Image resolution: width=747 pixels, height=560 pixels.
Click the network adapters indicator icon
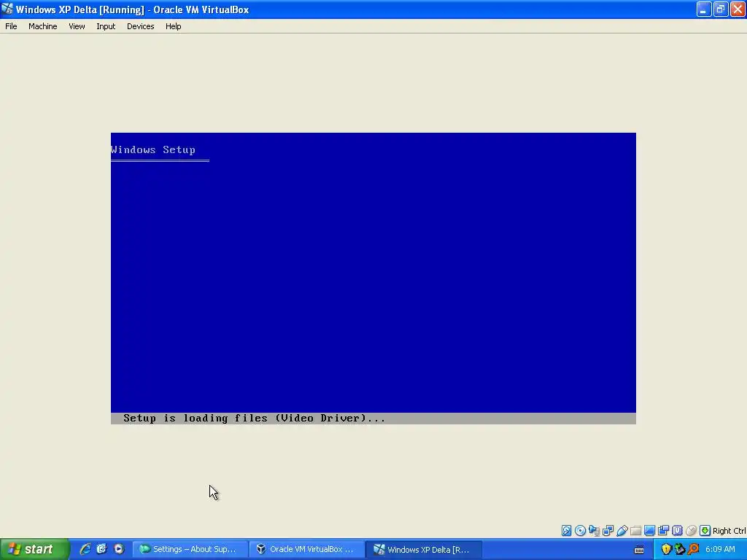[x=608, y=531]
